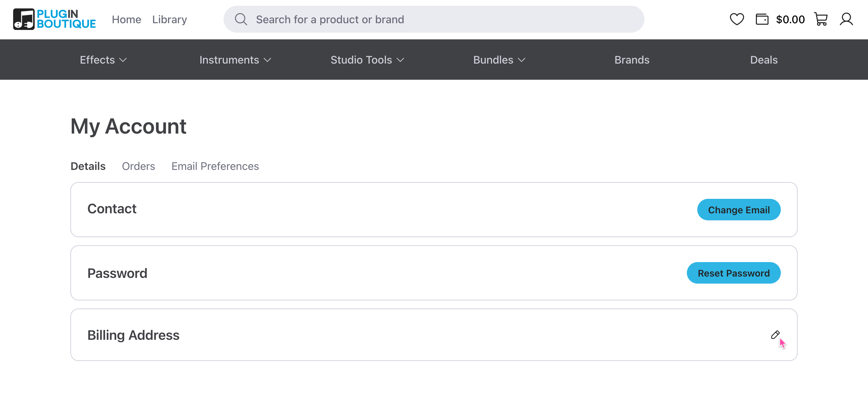Viewport: 868px width, 398px height.
Task: Expand the Effects dropdown menu
Action: pyautogui.click(x=103, y=60)
